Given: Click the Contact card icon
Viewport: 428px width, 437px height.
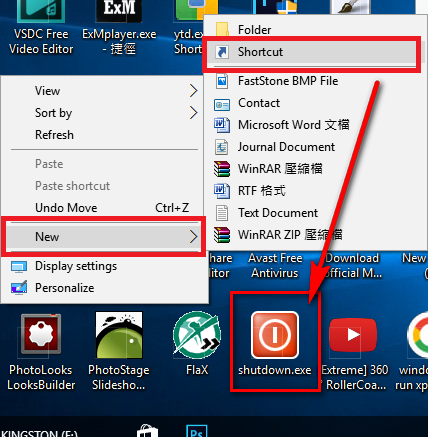Looking at the screenshot, I should click(x=222, y=105).
